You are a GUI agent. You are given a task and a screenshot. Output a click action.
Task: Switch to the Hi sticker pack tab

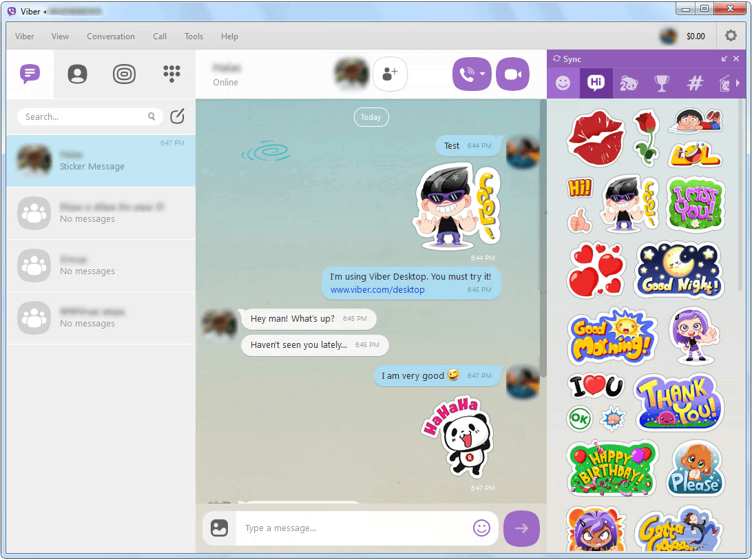[x=596, y=83]
